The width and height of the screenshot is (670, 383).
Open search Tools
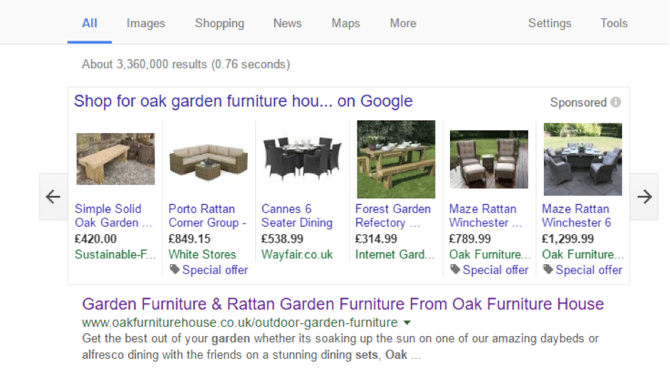614,23
